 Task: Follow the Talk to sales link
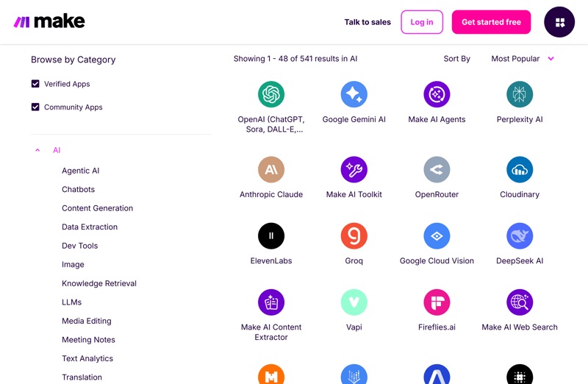[x=367, y=22]
